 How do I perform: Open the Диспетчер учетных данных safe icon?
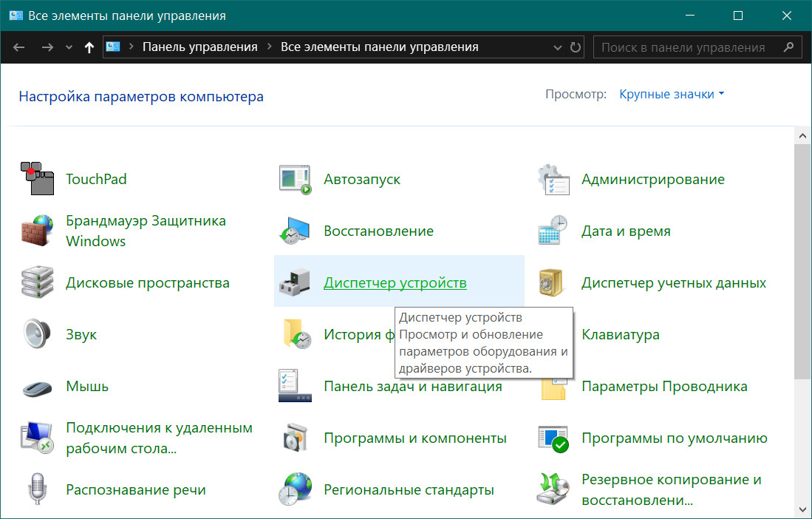click(x=553, y=282)
